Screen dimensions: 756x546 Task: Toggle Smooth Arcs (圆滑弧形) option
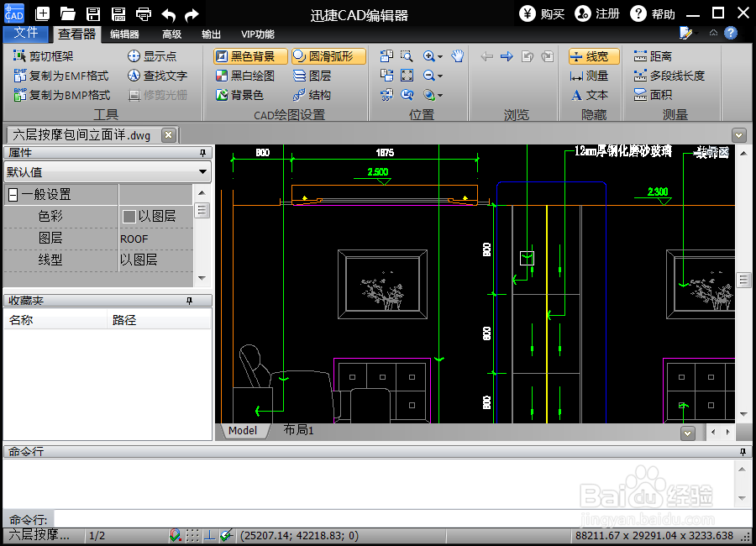[328, 56]
